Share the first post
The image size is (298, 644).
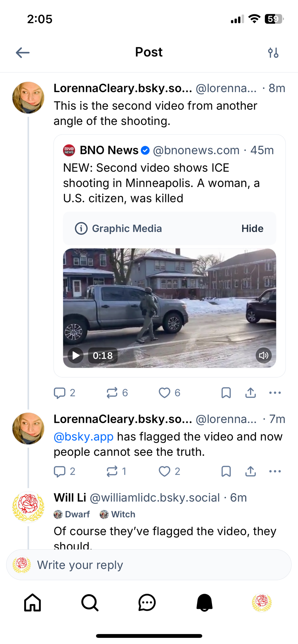click(251, 393)
